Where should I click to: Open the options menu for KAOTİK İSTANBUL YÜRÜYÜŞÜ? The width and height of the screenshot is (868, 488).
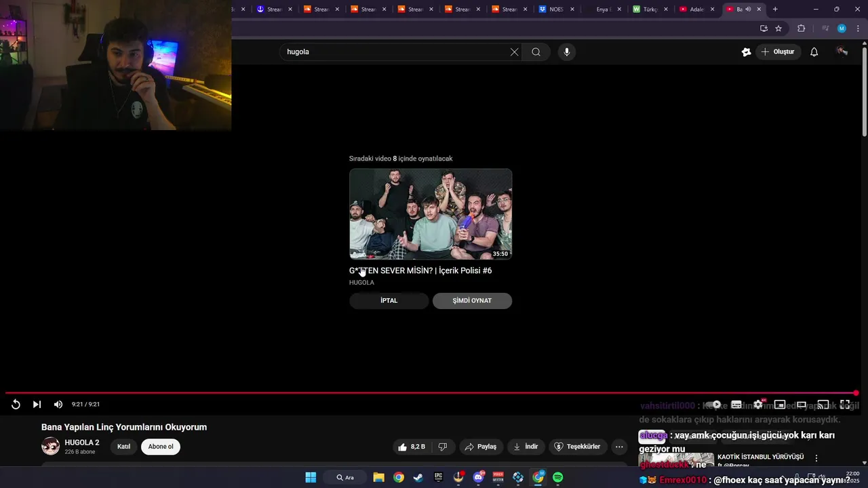[816, 458]
